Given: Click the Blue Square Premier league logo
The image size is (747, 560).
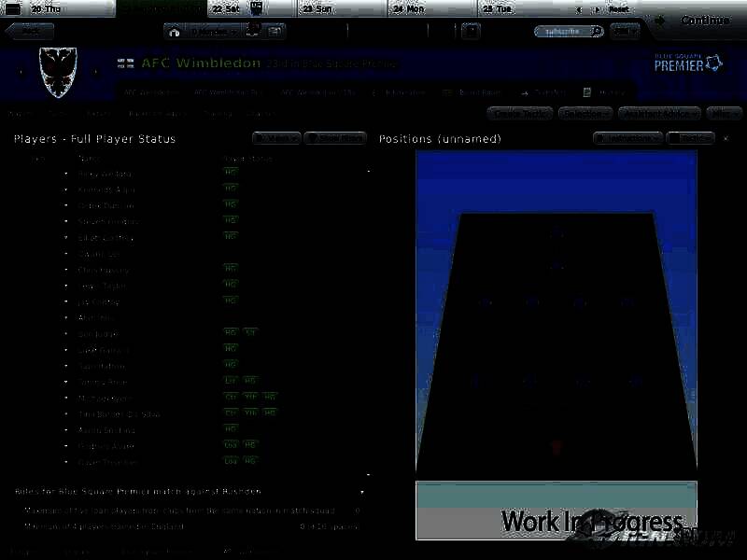Looking at the screenshot, I should (x=688, y=63).
